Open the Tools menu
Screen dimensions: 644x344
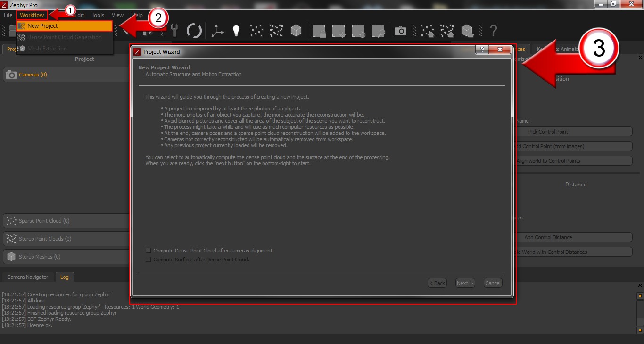pyautogui.click(x=98, y=15)
